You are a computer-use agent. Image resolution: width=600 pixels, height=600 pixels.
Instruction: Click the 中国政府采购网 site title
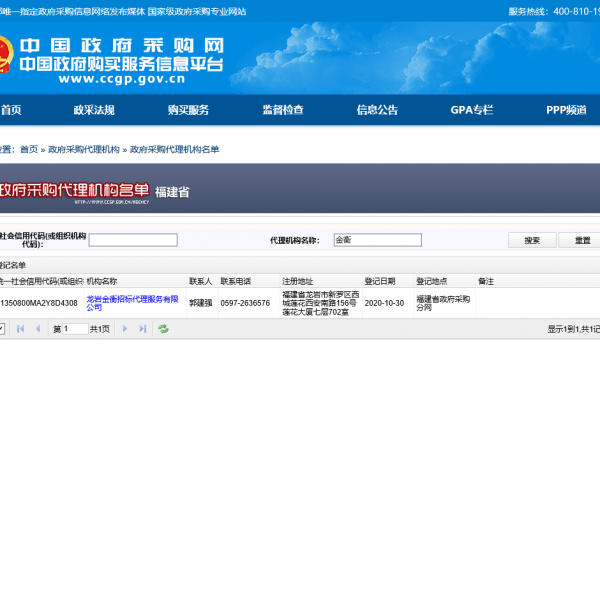click(x=122, y=46)
